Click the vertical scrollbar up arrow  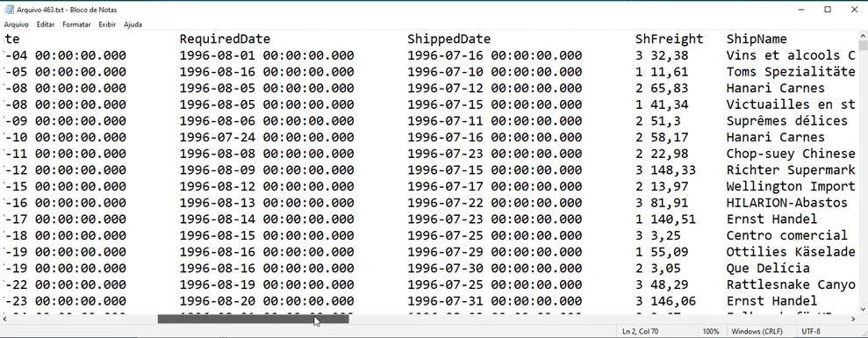[x=863, y=35]
